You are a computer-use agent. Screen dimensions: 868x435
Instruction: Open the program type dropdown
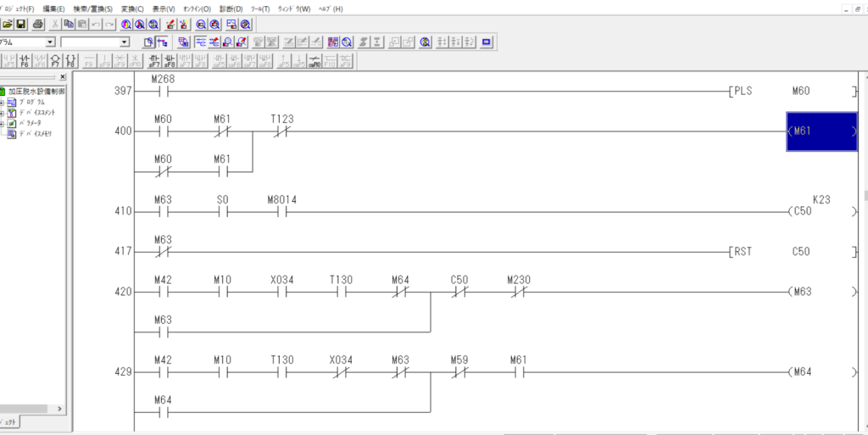(x=50, y=42)
